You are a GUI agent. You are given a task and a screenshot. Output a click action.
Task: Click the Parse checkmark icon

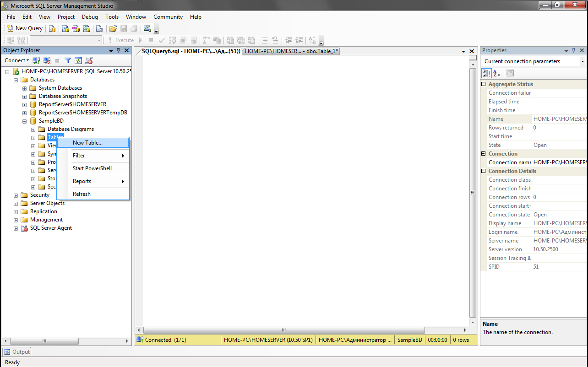coord(162,40)
